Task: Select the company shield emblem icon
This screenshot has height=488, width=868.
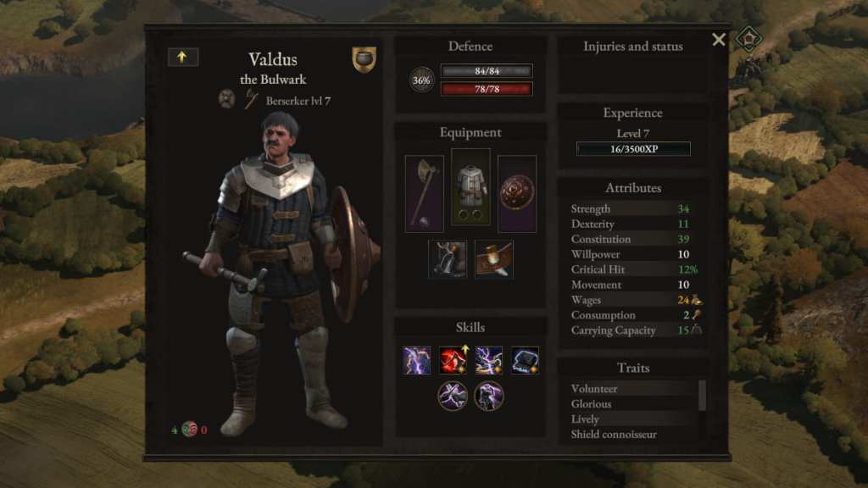Action: 364,59
